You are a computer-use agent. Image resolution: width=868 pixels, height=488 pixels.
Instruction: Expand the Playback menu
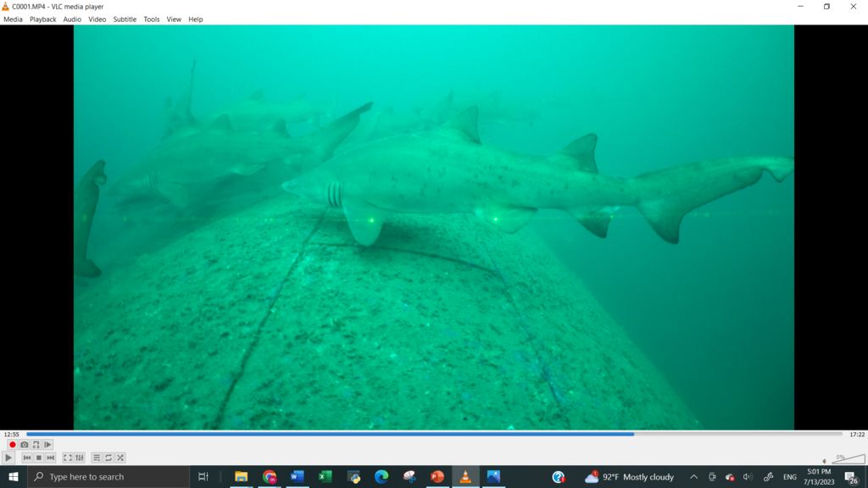click(x=42, y=19)
